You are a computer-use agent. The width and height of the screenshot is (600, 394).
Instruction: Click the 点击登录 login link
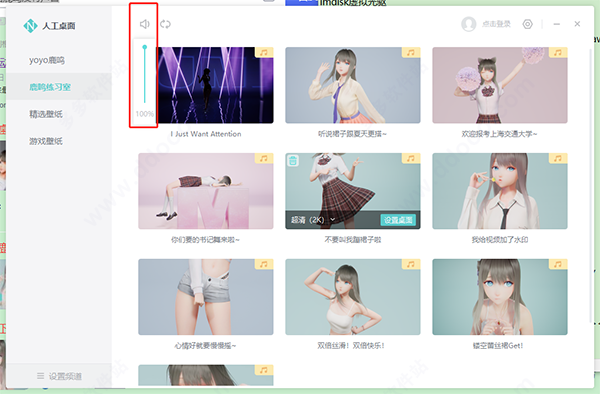[496, 24]
